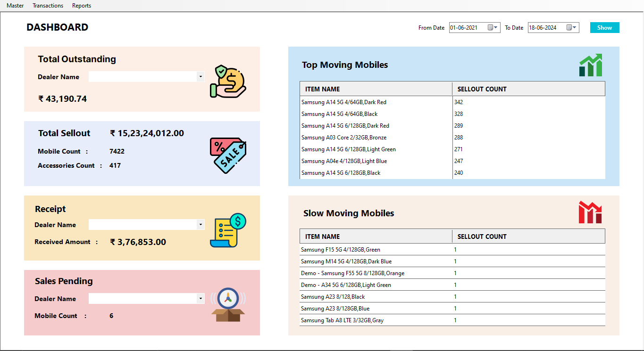This screenshot has height=351, width=644.
Task: Sort Slow Moving Mobiles by ITEM NAME header
Action: click(376, 237)
